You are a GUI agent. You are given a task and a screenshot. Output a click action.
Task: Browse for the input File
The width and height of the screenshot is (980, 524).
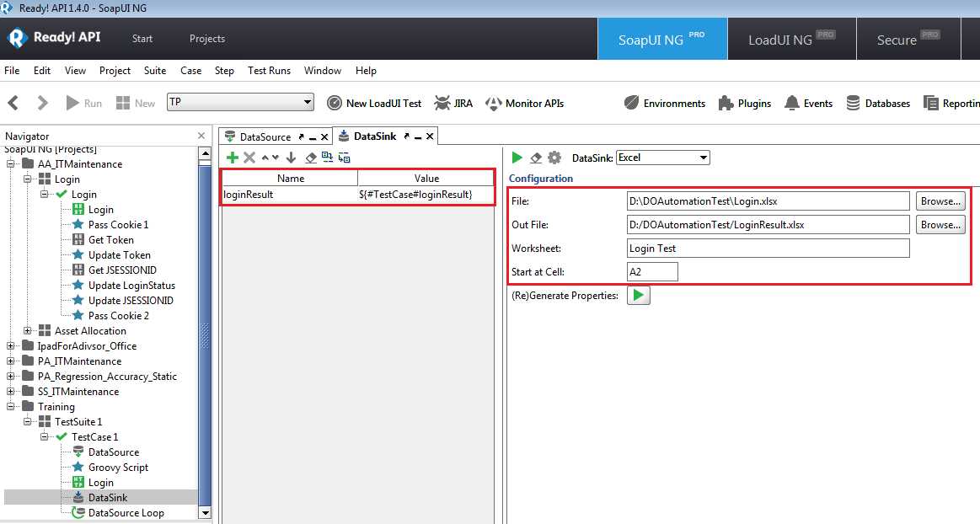[x=940, y=201]
